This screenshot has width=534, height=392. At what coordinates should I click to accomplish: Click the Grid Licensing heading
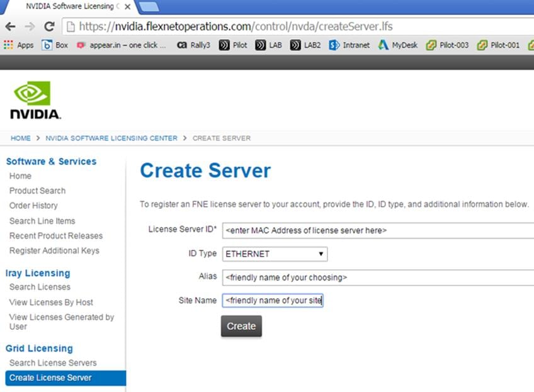(39, 349)
